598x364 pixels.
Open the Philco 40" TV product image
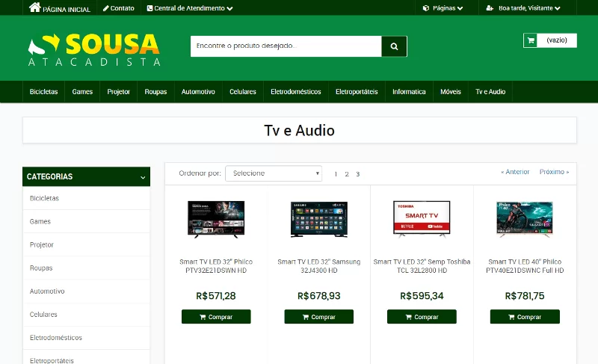pyautogui.click(x=525, y=220)
